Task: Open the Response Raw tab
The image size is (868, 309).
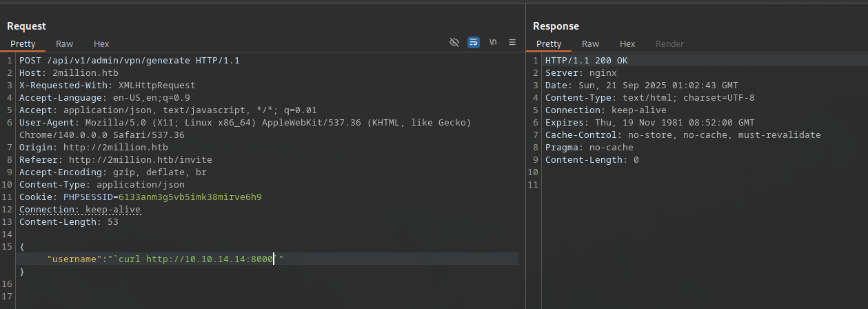Action: coord(590,43)
